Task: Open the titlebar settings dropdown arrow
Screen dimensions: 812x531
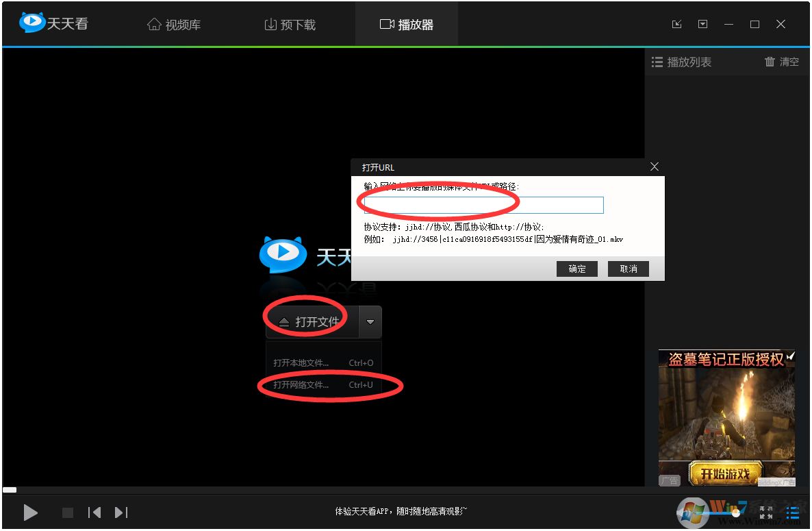Action: (702, 24)
